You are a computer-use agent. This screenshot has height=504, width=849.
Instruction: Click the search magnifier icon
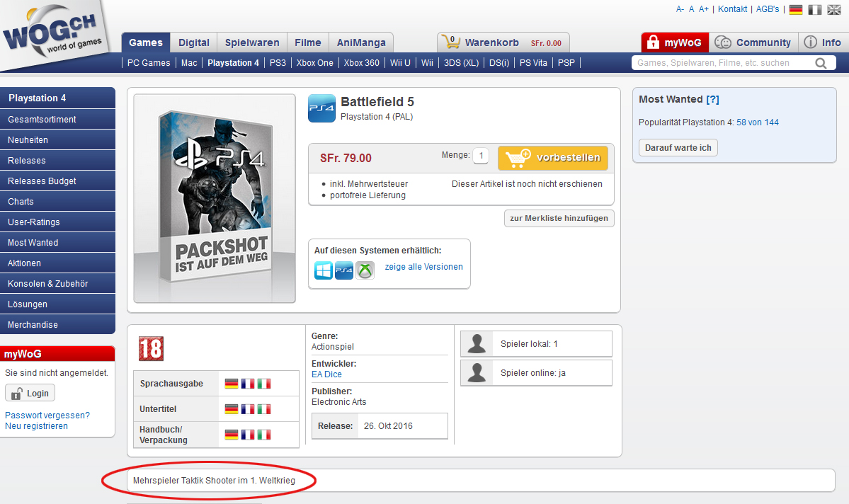pyautogui.click(x=821, y=63)
